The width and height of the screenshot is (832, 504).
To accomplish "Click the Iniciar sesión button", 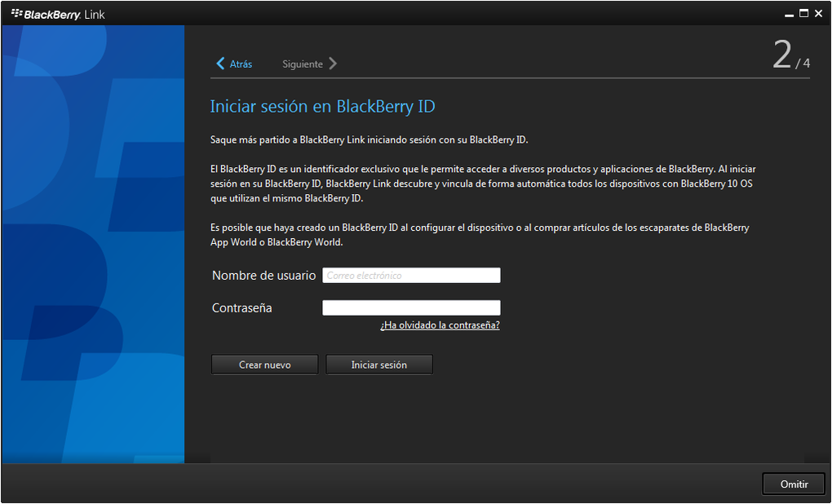I will coord(379,365).
